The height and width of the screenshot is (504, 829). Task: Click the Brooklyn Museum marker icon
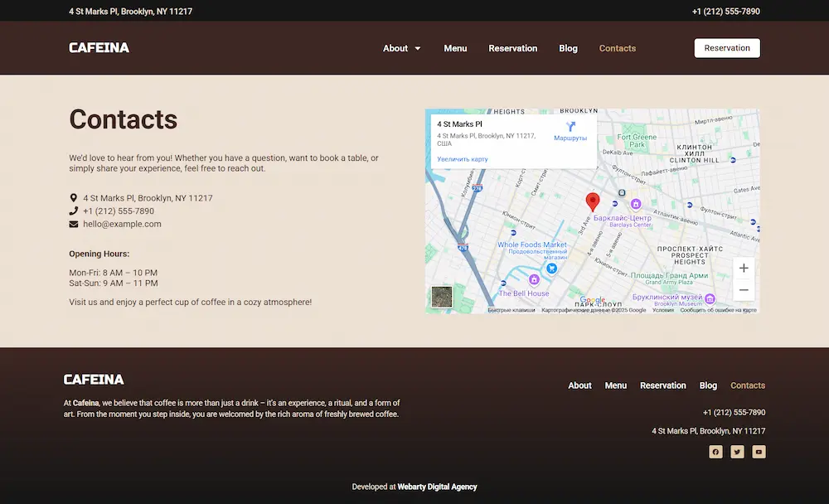click(x=710, y=299)
